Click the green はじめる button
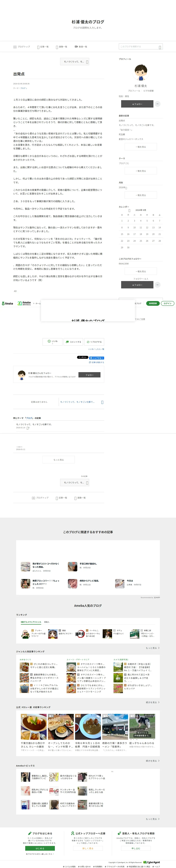The image size is (176, 868). click(40, 848)
